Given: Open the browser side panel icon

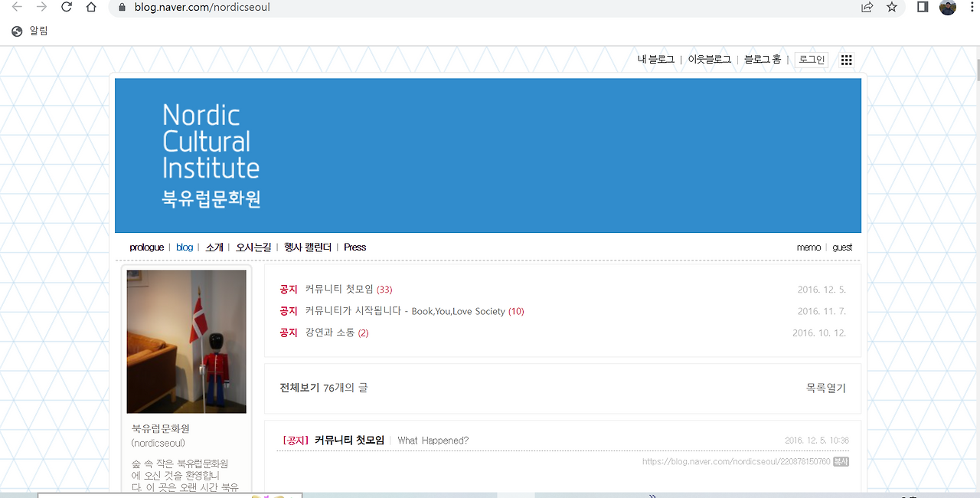Looking at the screenshot, I should coord(923,8).
